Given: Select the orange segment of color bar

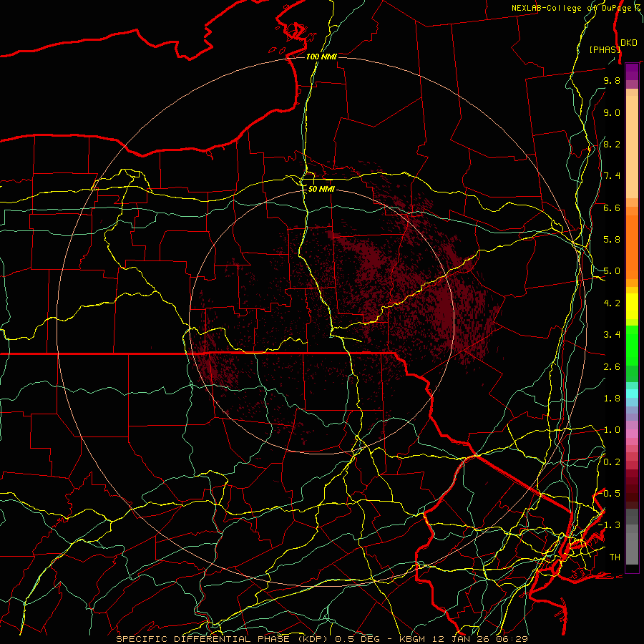Looking at the screenshot, I should point(632,247).
